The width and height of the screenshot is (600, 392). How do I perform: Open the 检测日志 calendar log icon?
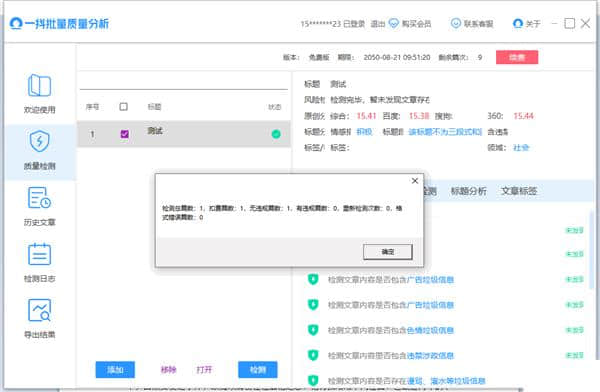point(39,254)
